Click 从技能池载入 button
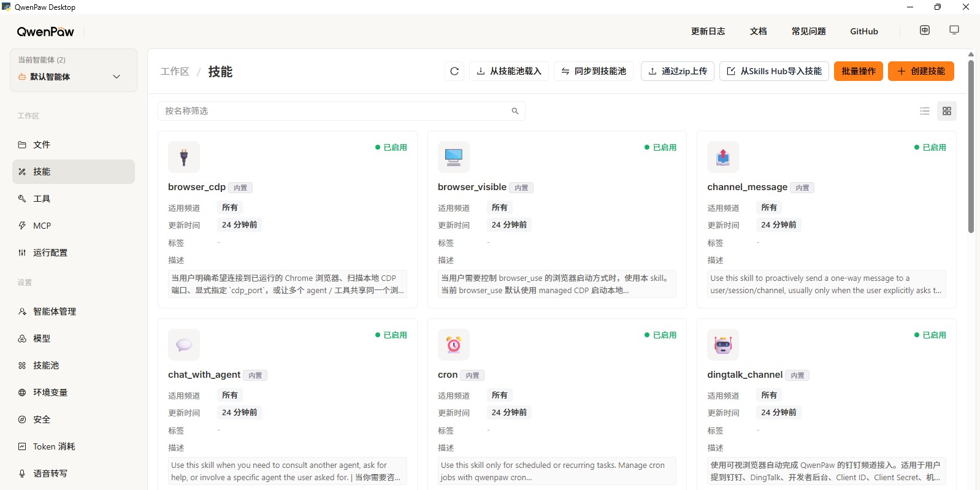 coord(509,71)
